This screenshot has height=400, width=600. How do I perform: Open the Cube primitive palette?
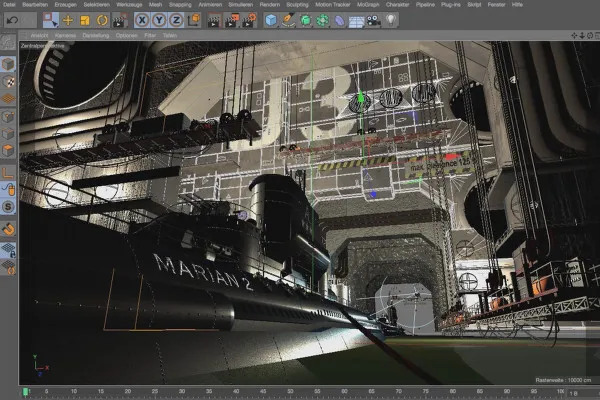(x=271, y=20)
